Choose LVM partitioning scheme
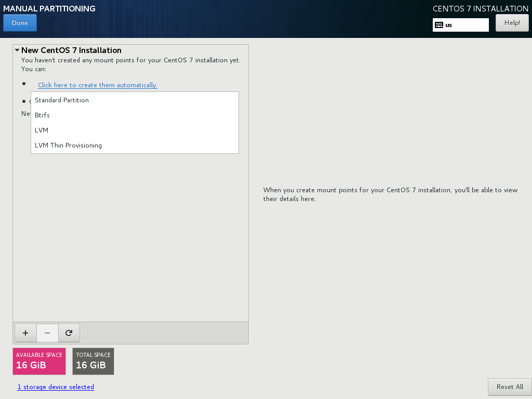This screenshot has width=532, height=399. [x=135, y=130]
